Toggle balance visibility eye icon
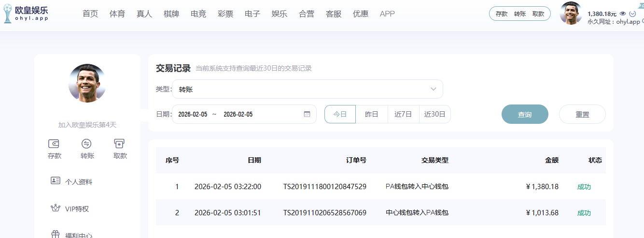The height and width of the screenshot is (238, 644). [x=623, y=14]
